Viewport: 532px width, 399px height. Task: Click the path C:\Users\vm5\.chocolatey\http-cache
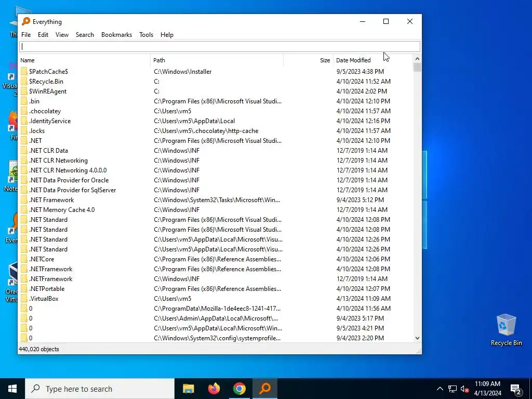(x=206, y=130)
